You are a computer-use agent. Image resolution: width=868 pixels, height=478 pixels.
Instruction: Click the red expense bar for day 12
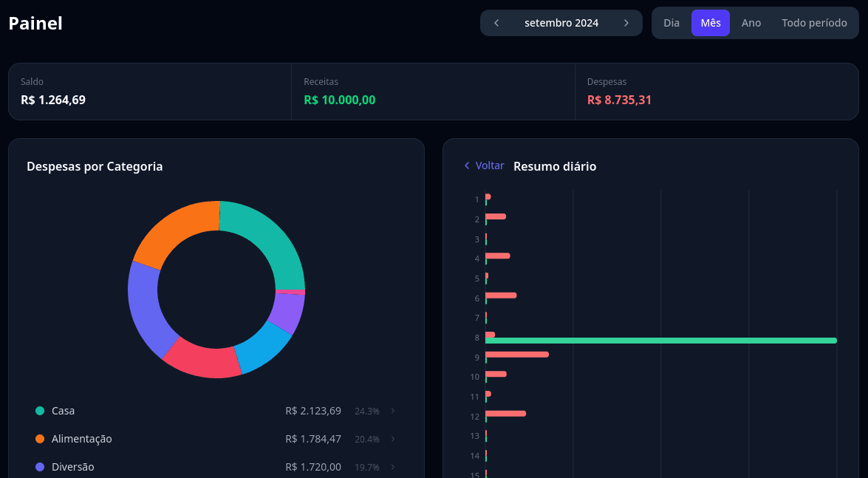point(505,413)
